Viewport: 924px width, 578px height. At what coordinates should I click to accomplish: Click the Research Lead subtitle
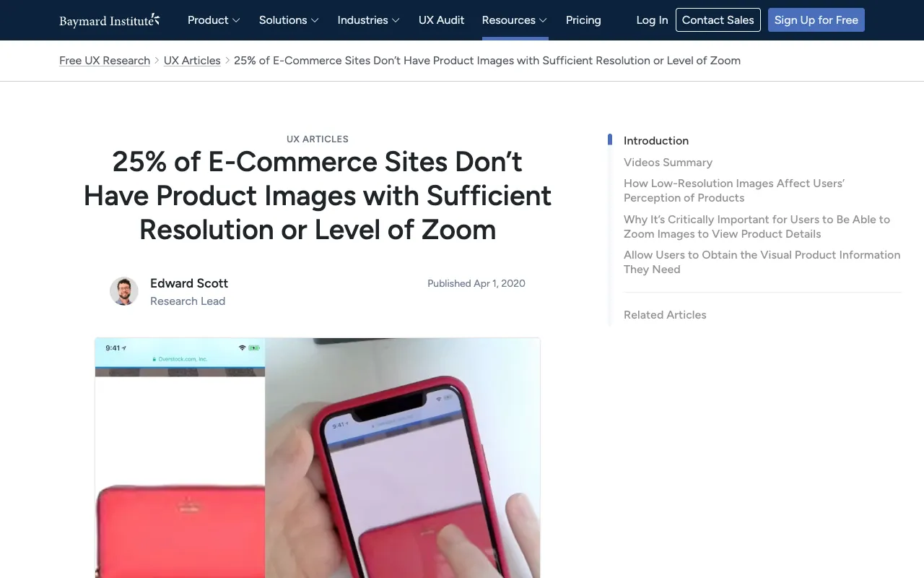coord(188,301)
